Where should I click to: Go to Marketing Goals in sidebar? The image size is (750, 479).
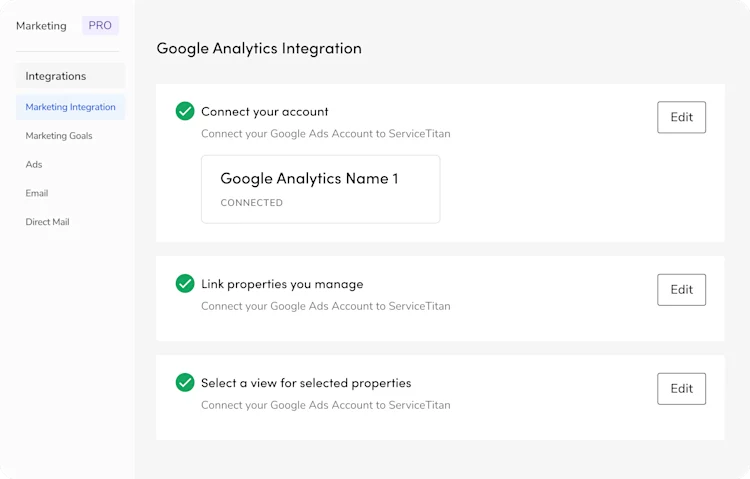click(x=59, y=136)
